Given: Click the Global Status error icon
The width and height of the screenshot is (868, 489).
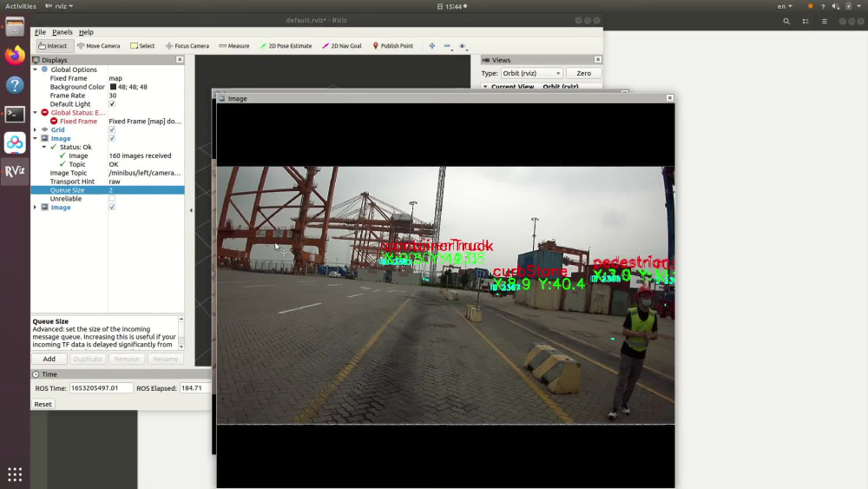Looking at the screenshot, I should [x=45, y=112].
